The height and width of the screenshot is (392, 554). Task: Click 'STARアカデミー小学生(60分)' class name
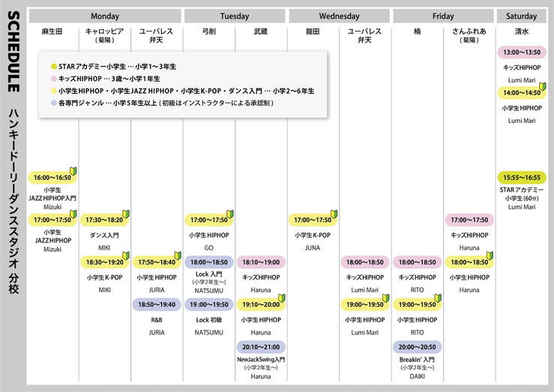click(x=522, y=194)
